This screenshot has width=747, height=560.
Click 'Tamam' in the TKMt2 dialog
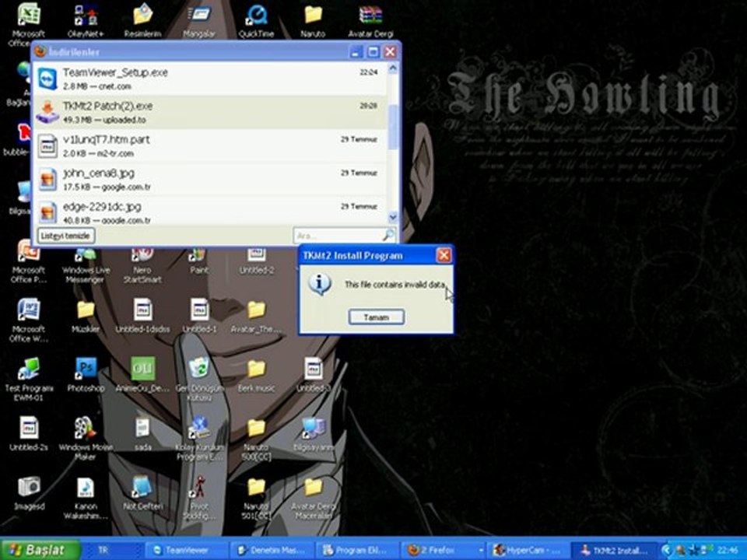tap(377, 317)
